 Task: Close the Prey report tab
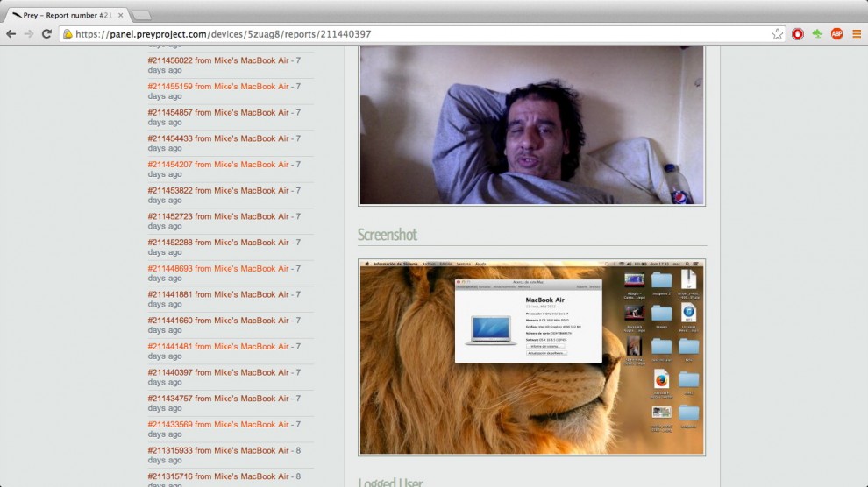[x=119, y=15]
